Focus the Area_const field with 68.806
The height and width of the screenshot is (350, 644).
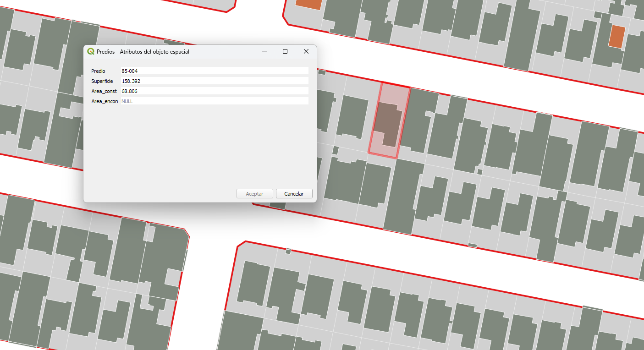click(x=214, y=91)
